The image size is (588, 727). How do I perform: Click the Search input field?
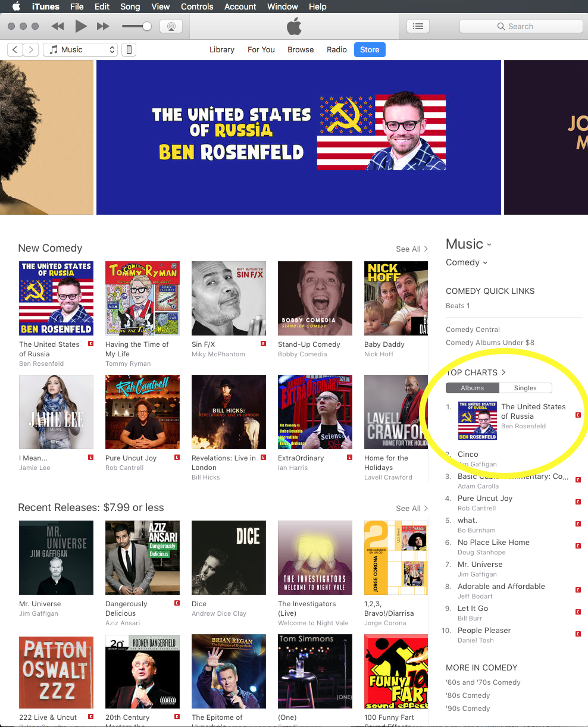click(x=521, y=26)
